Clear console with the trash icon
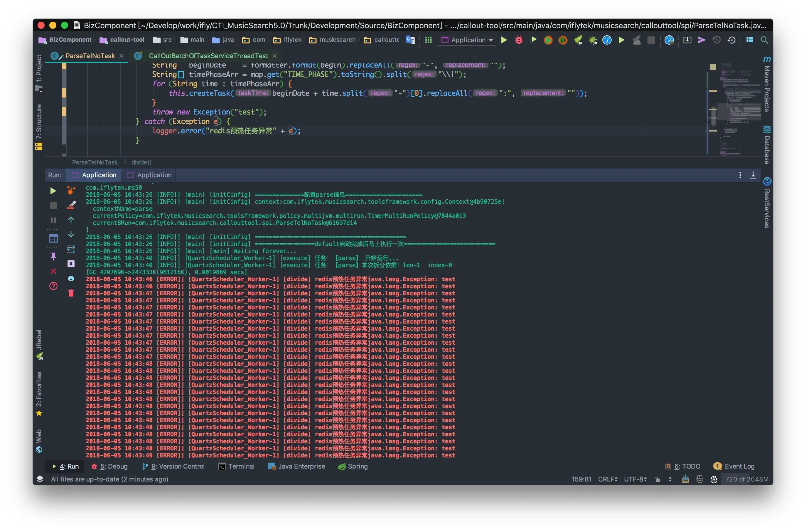Screen dimensions: 806x532 [71, 293]
